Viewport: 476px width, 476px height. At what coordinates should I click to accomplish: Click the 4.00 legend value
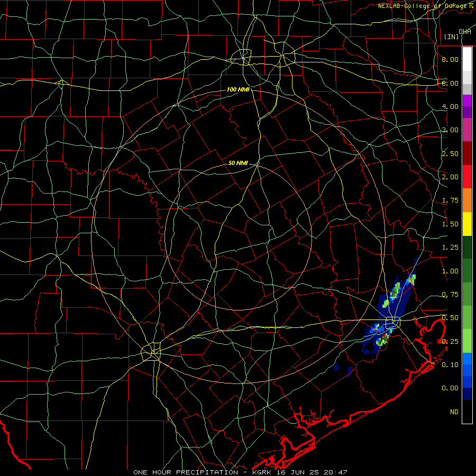click(x=450, y=106)
